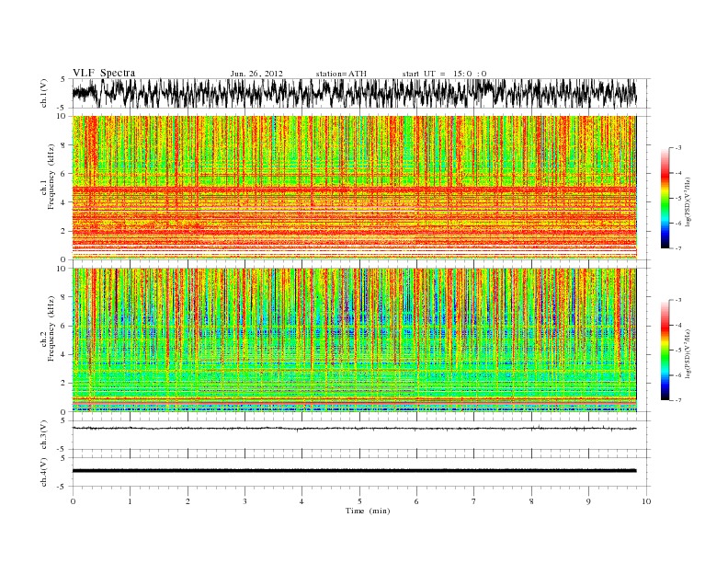The width and height of the screenshot is (728, 563).
Task: Click the lower colorbar "log(PSD)(V²/Hz)" label
Action: [688, 353]
